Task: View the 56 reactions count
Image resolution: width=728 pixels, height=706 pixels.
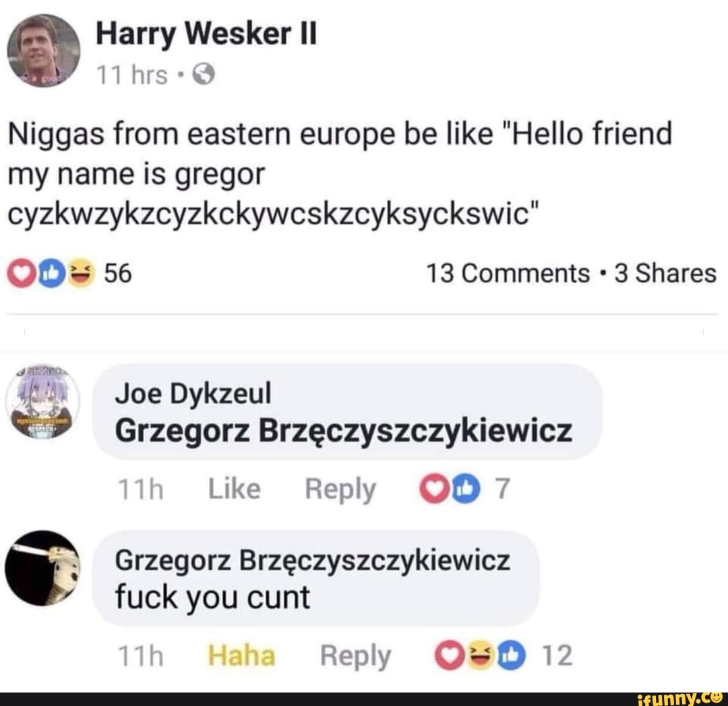Action: (x=118, y=273)
